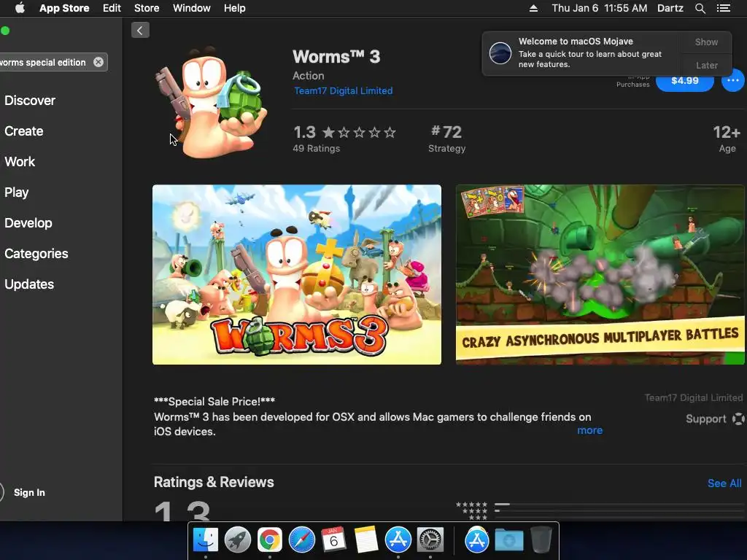The image size is (747, 560).
Task: Go to the Create section
Action: [24, 131]
